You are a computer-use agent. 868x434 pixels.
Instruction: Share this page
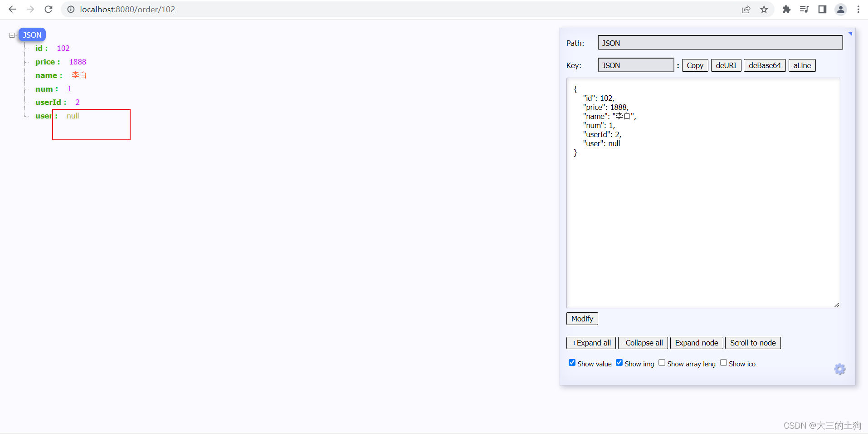[746, 9]
